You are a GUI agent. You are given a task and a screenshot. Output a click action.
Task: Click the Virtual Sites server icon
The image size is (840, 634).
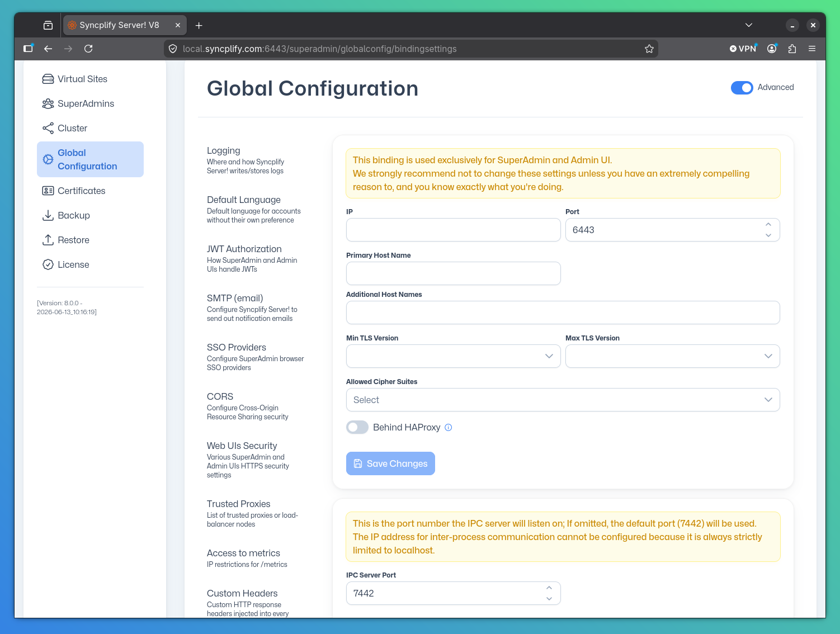[x=48, y=79]
